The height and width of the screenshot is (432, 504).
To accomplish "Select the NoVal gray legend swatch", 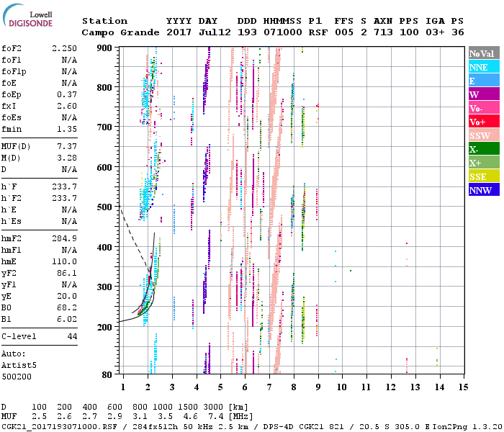I will tap(484, 53).
